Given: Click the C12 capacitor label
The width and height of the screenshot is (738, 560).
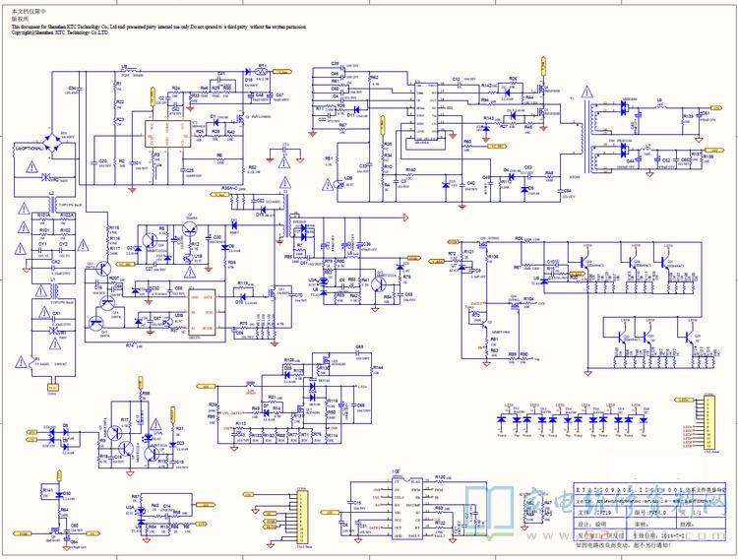Looking at the screenshot, I should (x=456, y=80).
